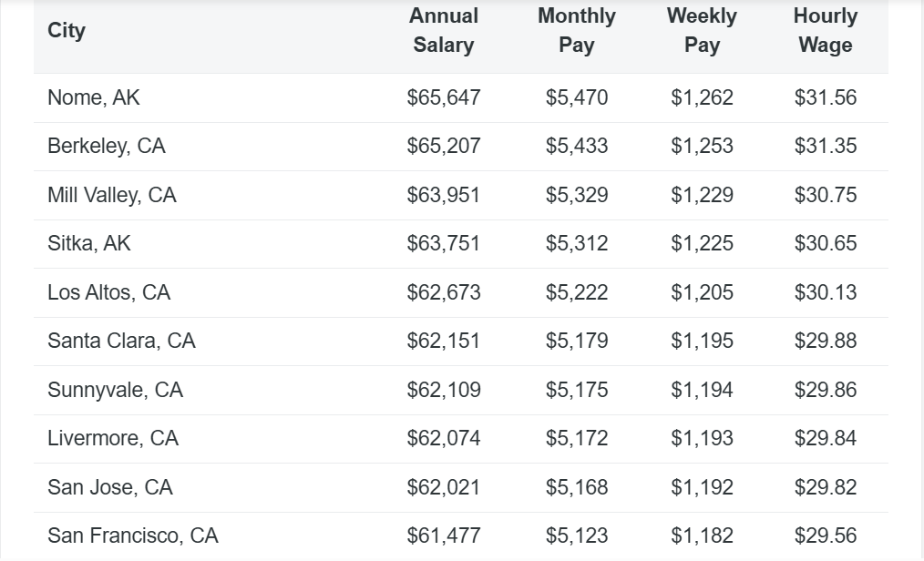Click Berkeley's monthly pay $5,433
Image resolution: width=924 pixels, height=561 pixels.
577,147
